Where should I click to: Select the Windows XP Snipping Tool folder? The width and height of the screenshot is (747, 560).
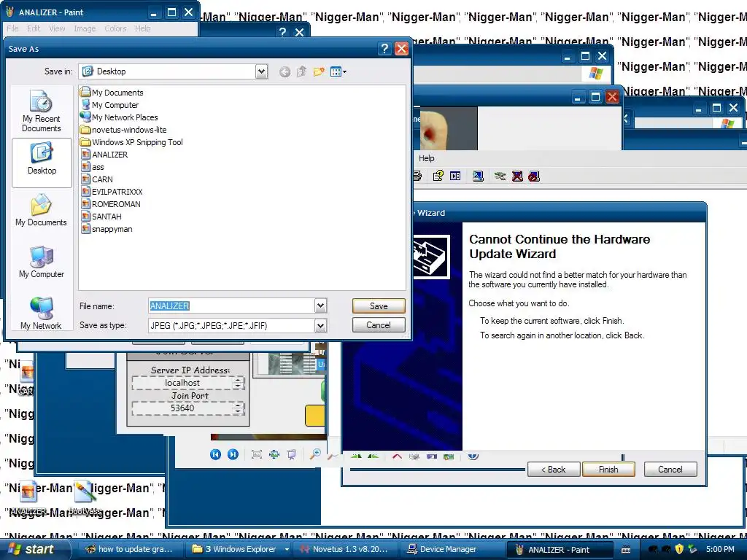pyautogui.click(x=131, y=142)
